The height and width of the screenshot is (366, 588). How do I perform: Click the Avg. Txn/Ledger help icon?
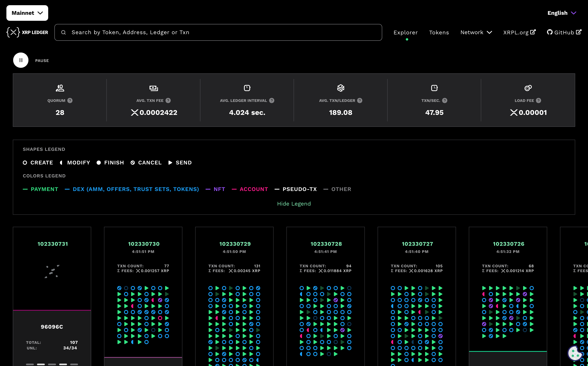[x=360, y=100]
